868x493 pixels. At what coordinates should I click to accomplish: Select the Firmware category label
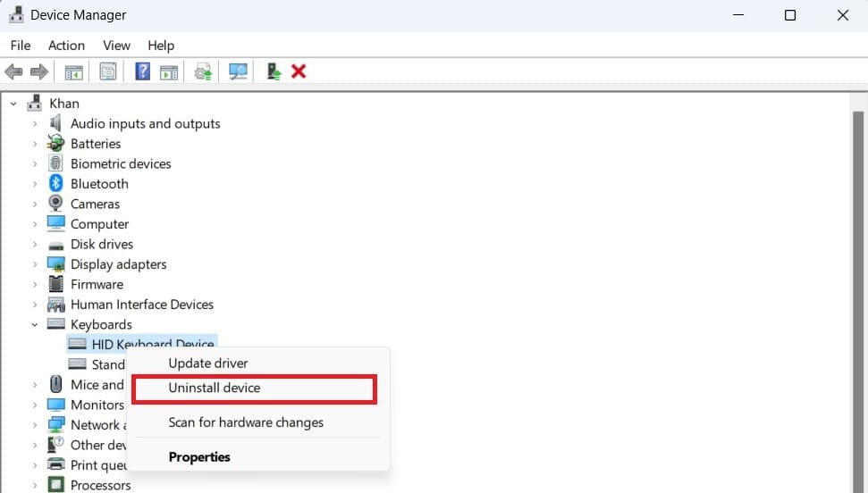pos(97,284)
